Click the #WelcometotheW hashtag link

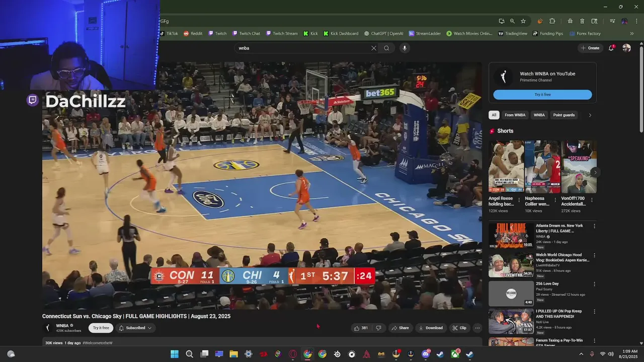click(x=98, y=343)
